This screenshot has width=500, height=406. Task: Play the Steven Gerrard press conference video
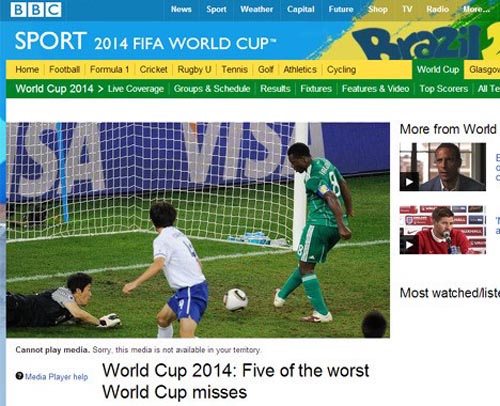(443, 230)
